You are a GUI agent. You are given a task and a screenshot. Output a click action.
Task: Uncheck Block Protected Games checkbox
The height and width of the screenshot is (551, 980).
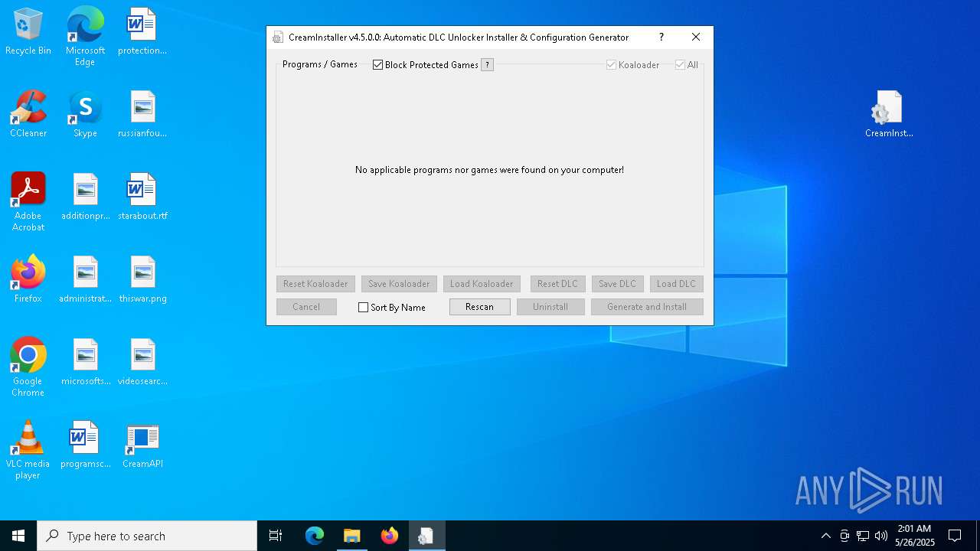(377, 65)
